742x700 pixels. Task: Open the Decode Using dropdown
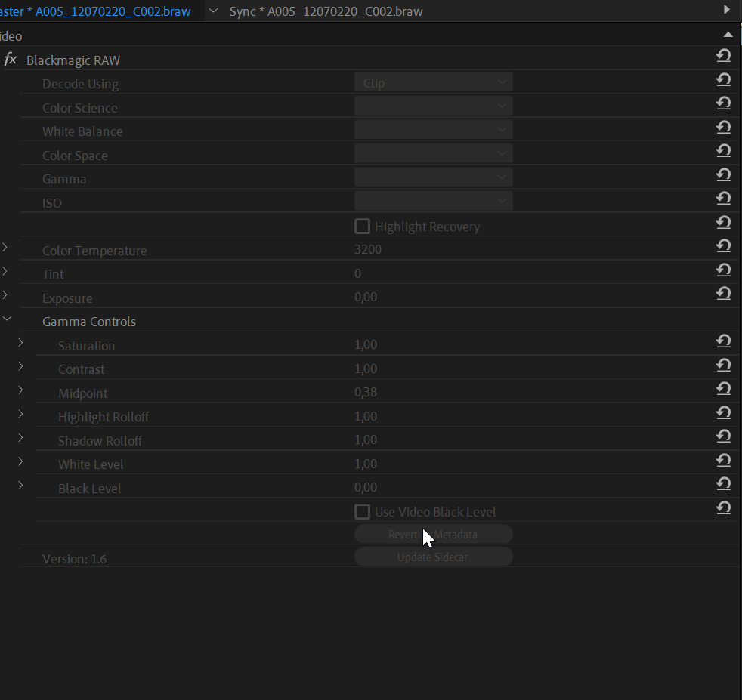click(x=434, y=82)
